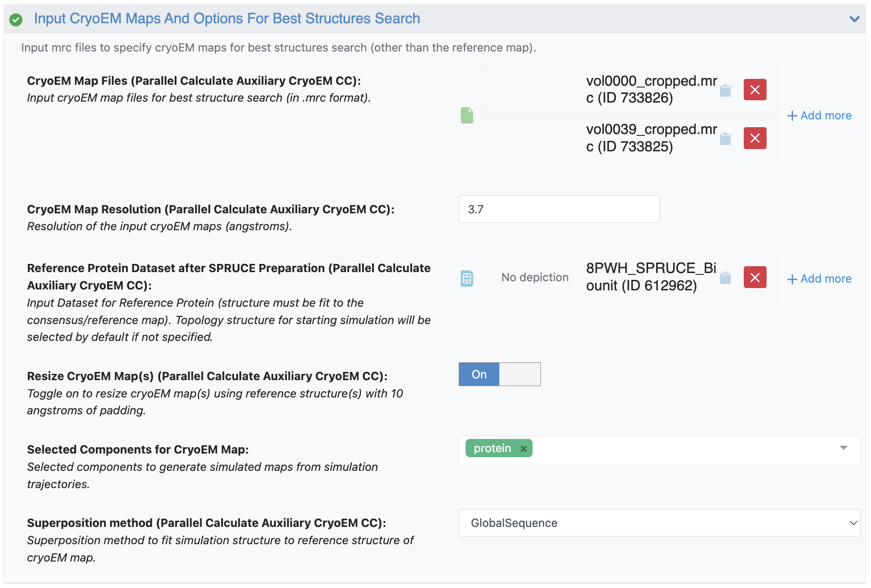Click clipboard icon beside vol0039_cropped.mrc
The width and height of the screenshot is (871, 588).
[725, 139]
